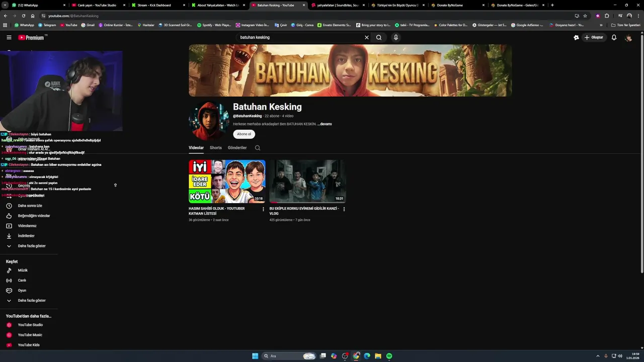644x362 pixels.
Task: Open YouTube Kids in sidebar
Action: 29,345
